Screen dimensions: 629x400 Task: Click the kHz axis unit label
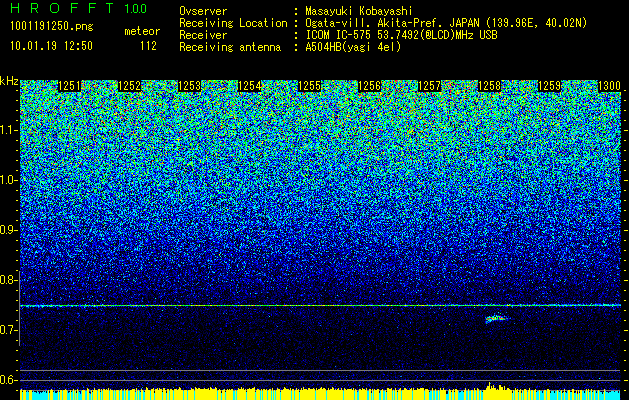(x=9, y=81)
